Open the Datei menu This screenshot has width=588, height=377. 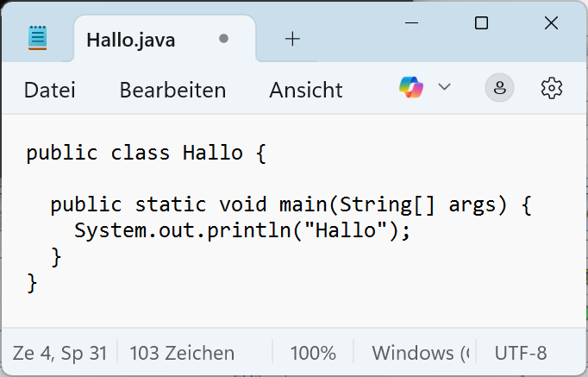pyautogui.click(x=50, y=90)
